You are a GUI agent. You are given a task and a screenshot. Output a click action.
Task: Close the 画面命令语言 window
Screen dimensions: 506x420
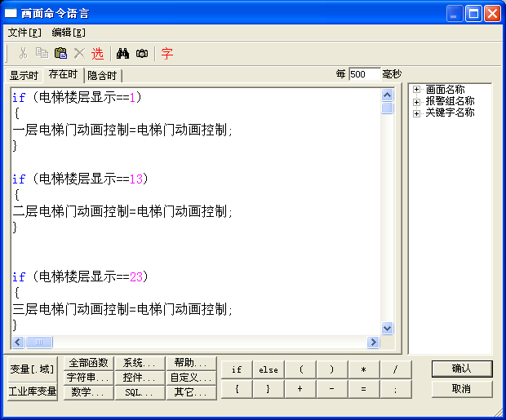(492, 14)
